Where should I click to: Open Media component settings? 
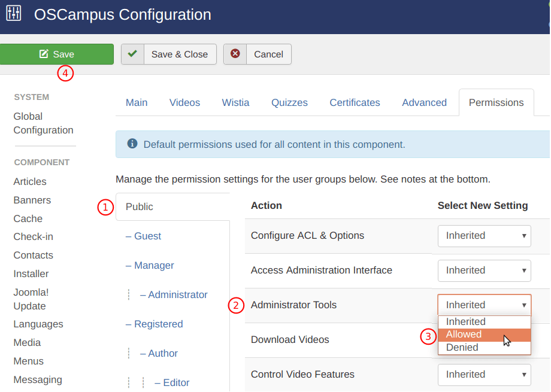tap(27, 342)
